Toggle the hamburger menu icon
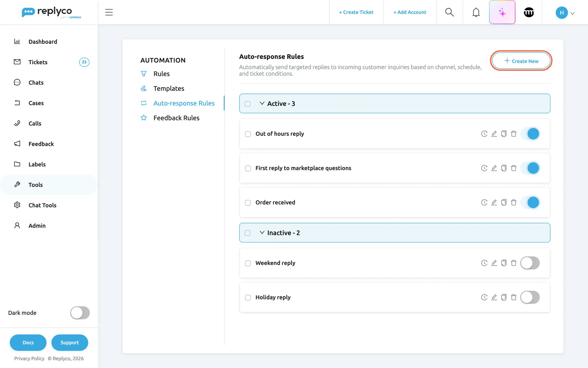This screenshot has height=368, width=588. tap(109, 12)
